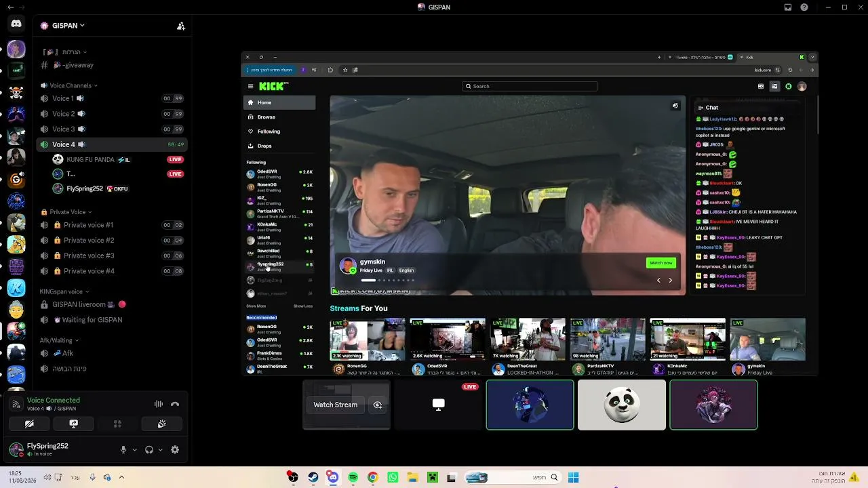Toggle the camera on in voice panel
868x488 pixels.
29,424
